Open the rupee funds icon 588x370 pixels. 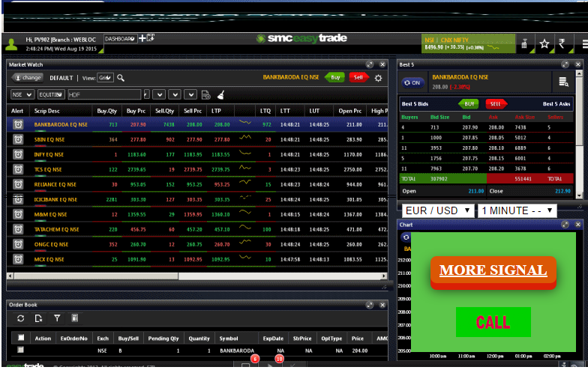point(562,43)
